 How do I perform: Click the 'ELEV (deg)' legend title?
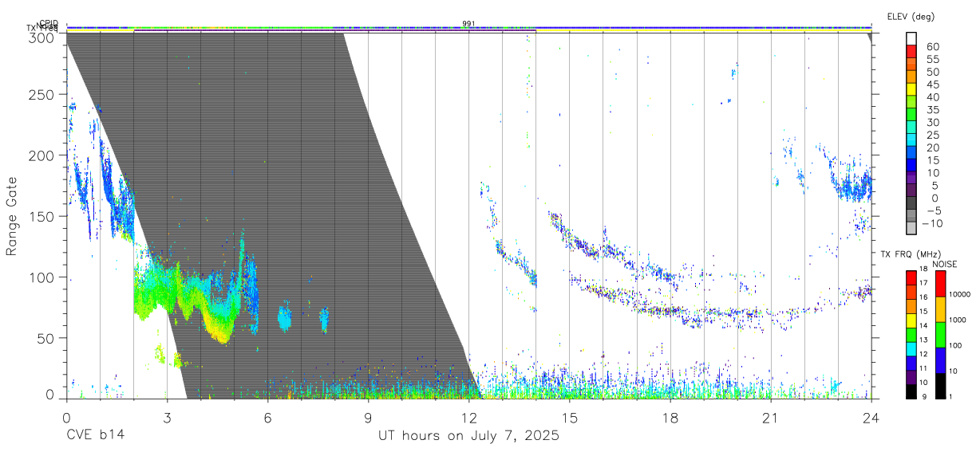[911, 16]
